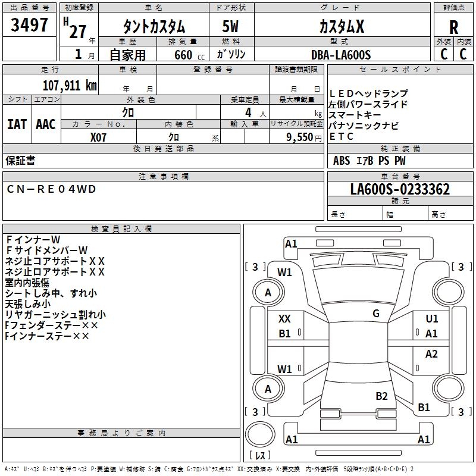Click the grade field カスタムX
476x476 pixels.
point(341,27)
